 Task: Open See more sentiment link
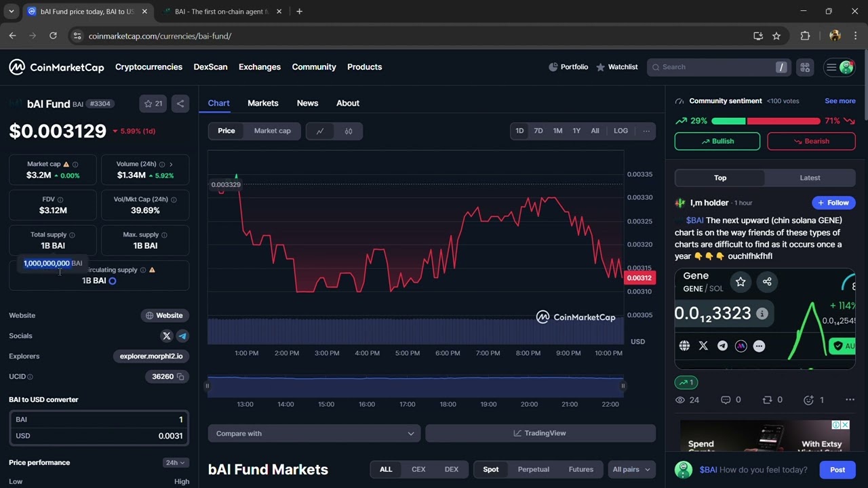(x=840, y=101)
